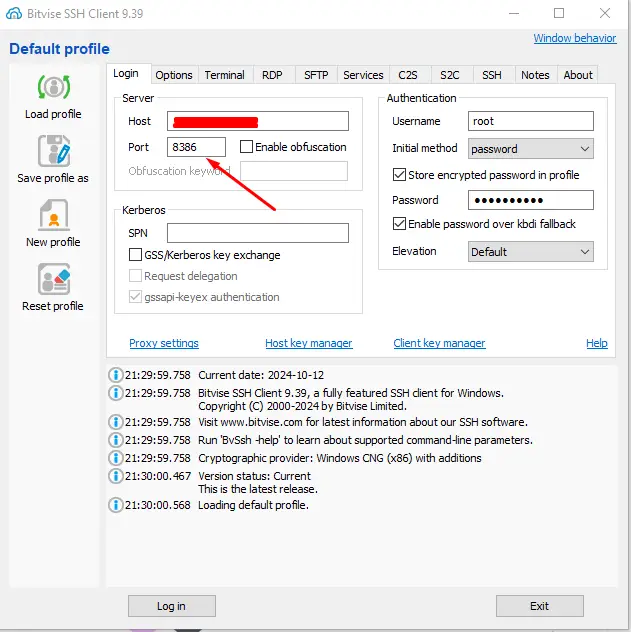Viewport: 631px width, 632px height.
Task: Click the New profile icon
Action: [x=54, y=214]
